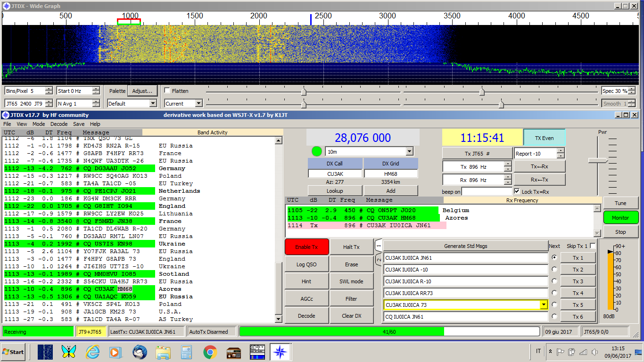Open Google Chrome from the taskbar
This screenshot has width=644, height=362.
click(x=210, y=352)
